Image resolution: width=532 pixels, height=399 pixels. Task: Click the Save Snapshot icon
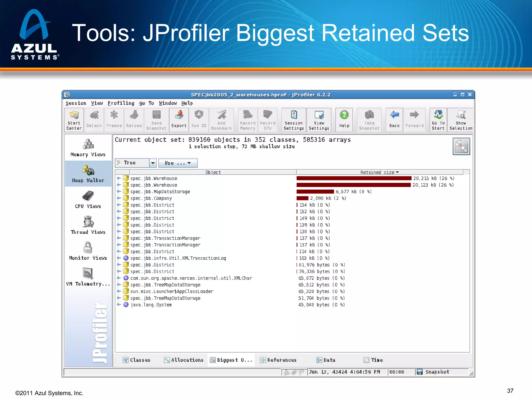point(156,120)
